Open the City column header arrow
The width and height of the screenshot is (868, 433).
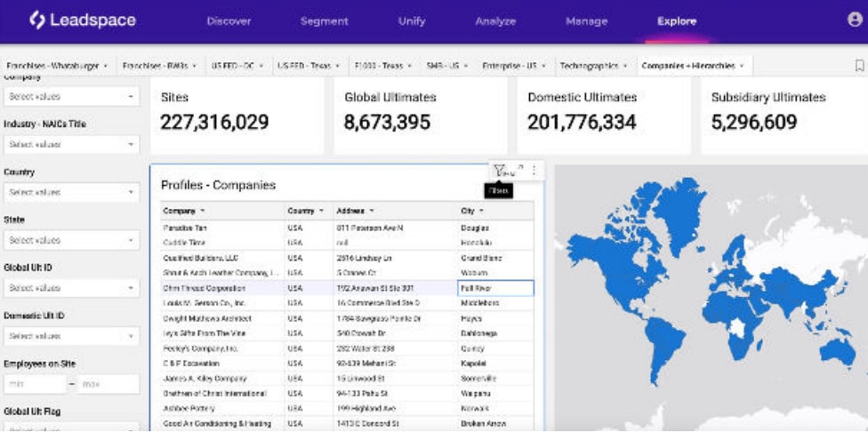coord(482,211)
